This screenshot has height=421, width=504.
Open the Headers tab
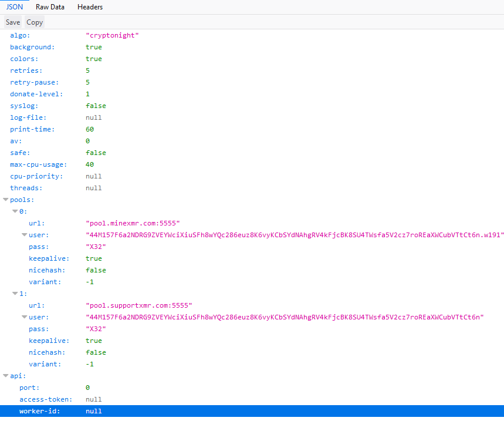click(90, 7)
